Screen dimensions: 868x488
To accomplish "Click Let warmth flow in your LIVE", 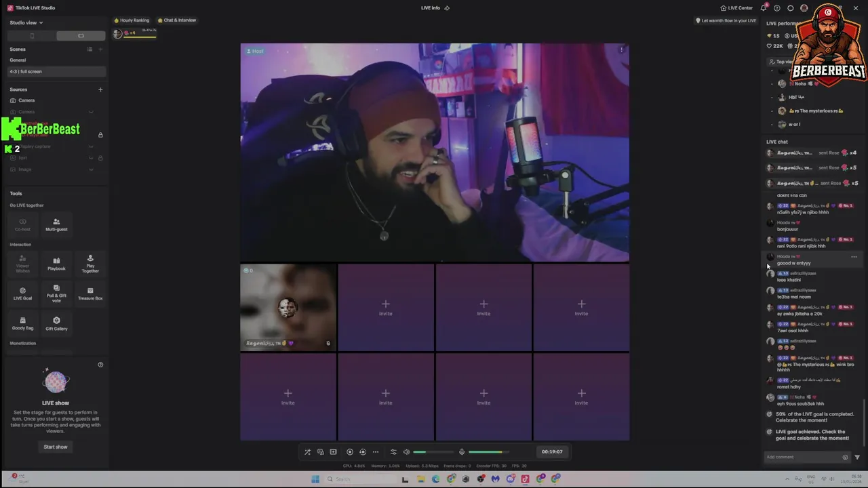I will 726,20.
